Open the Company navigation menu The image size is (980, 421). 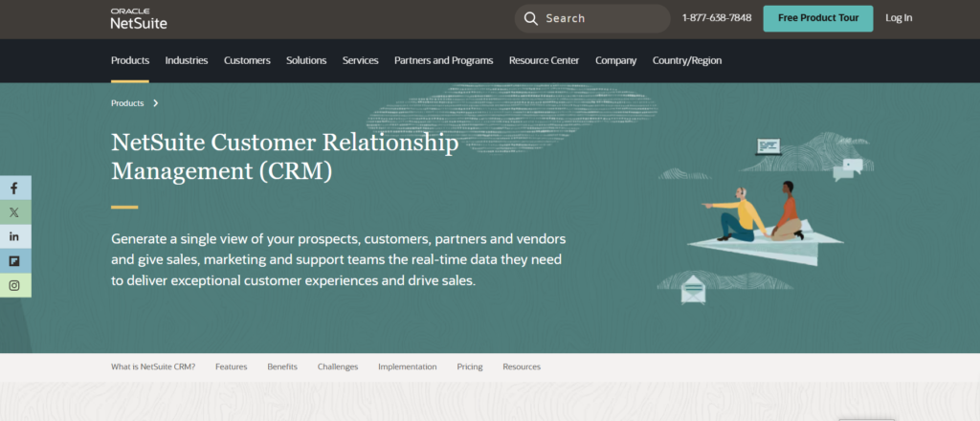pyautogui.click(x=615, y=60)
